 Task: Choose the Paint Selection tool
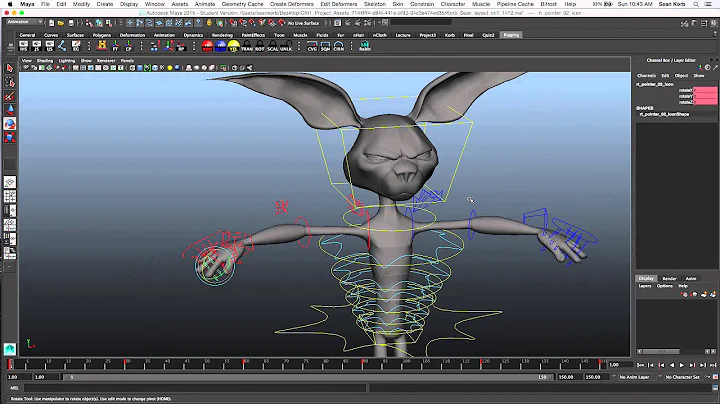[10, 96]
